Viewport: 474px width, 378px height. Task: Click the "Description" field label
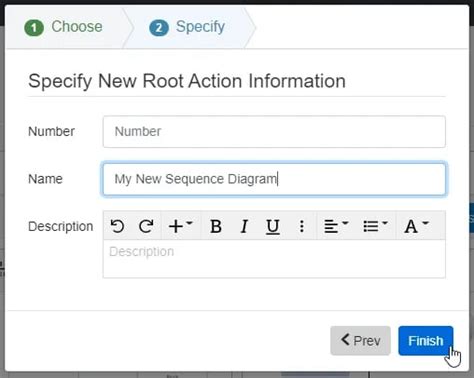[x=60, y=226]
